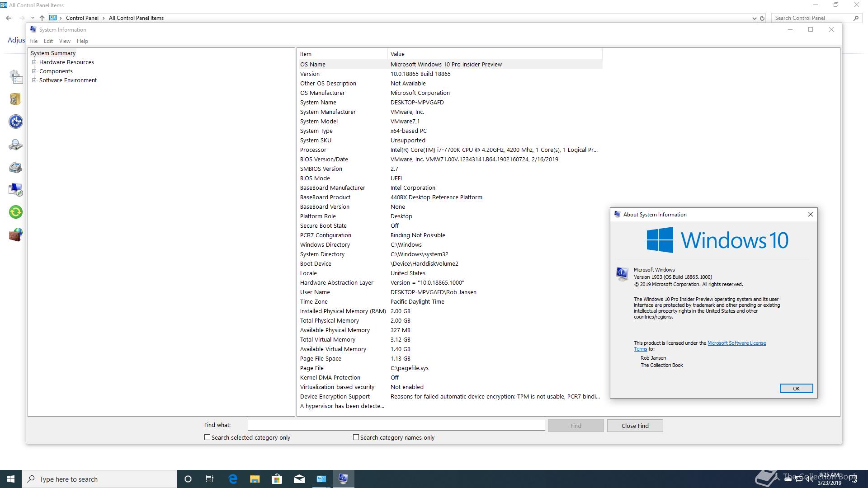Open RemoteApp and Desktop Connections icon
The height and width of the screenshot is (488, 868).
16,189
